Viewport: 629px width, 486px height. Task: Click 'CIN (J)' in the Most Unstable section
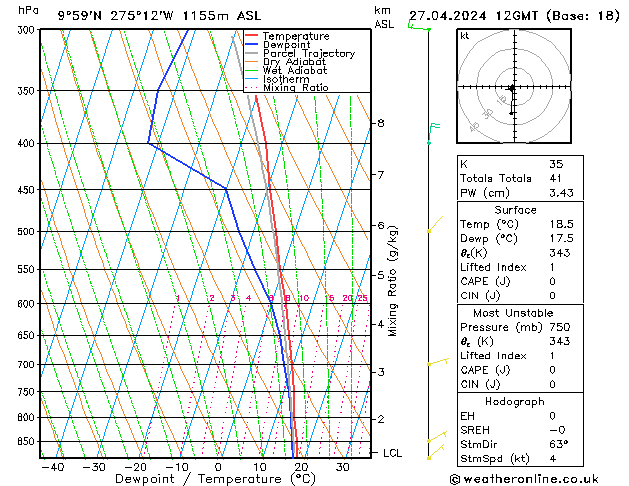480,385
